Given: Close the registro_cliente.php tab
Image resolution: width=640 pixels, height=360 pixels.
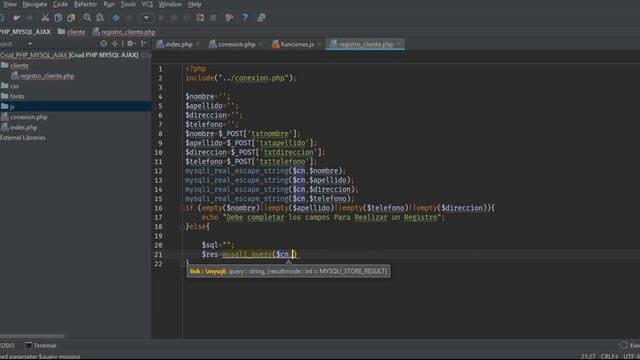Looking at the screenshot, I should click(x=399, y=44).
